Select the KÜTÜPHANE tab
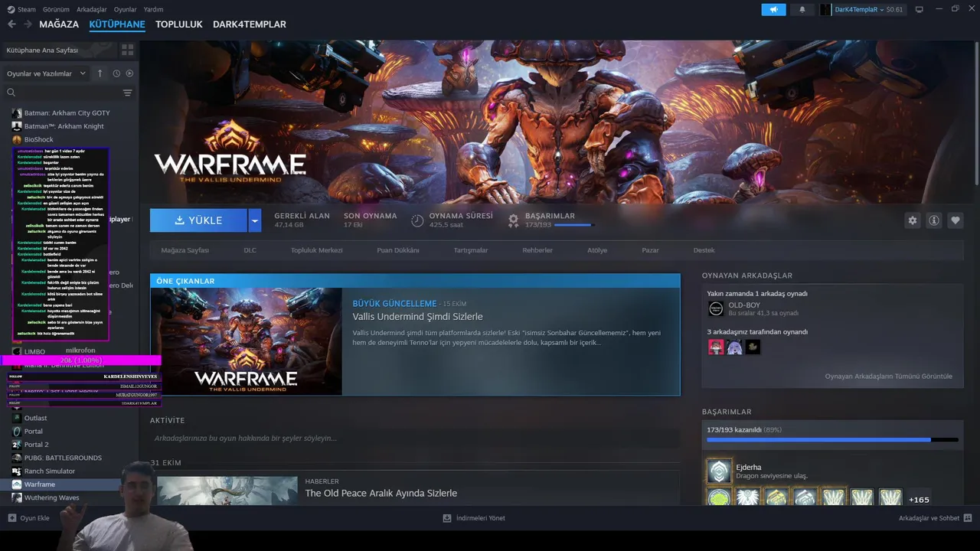The height and width of the screenshot is (551, 980). (117, 24)
